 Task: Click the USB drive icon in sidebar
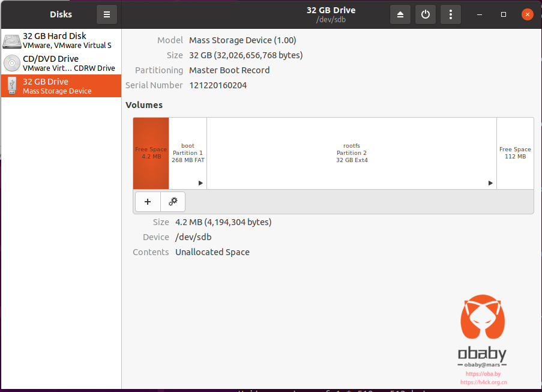(12, 86)
